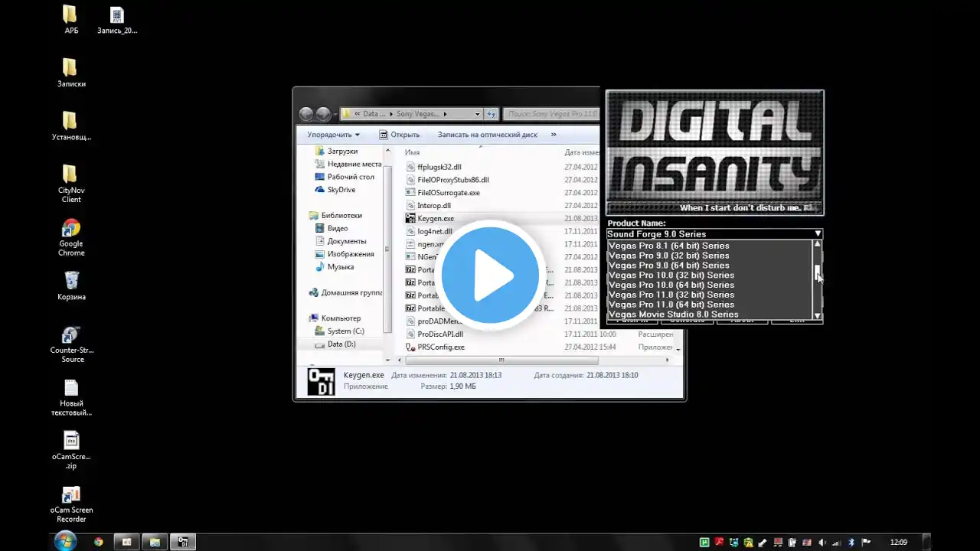Click Открыть in the Explorer toolbar
980x551 pixels.
(399, 135)
